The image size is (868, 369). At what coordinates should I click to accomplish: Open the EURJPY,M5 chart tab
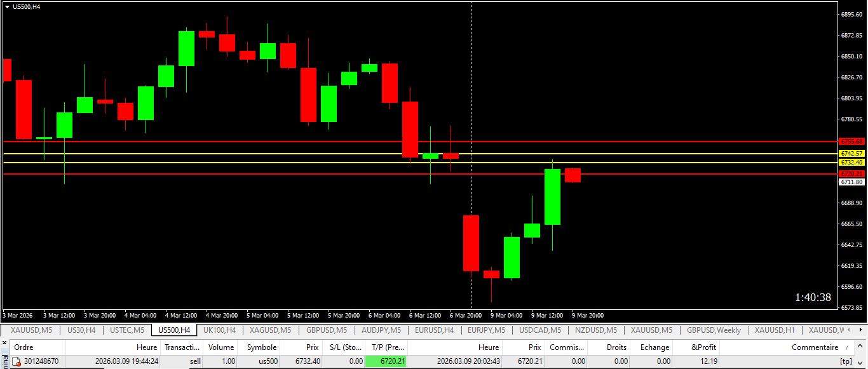click(486, 330)
